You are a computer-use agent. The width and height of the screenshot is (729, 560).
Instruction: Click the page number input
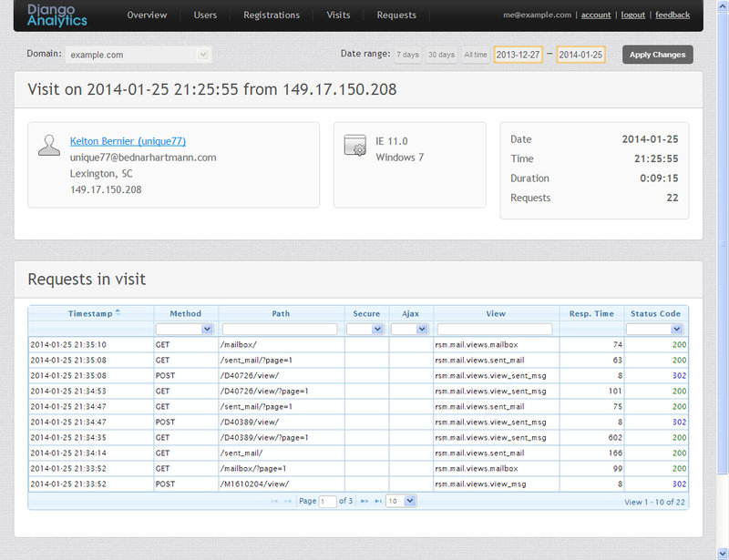tap(327, 502)
